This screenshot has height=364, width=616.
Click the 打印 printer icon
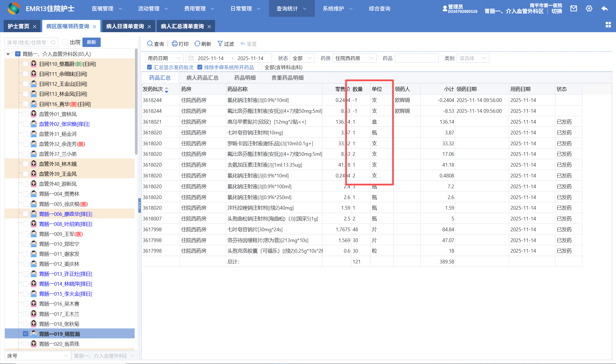[175, 44]
